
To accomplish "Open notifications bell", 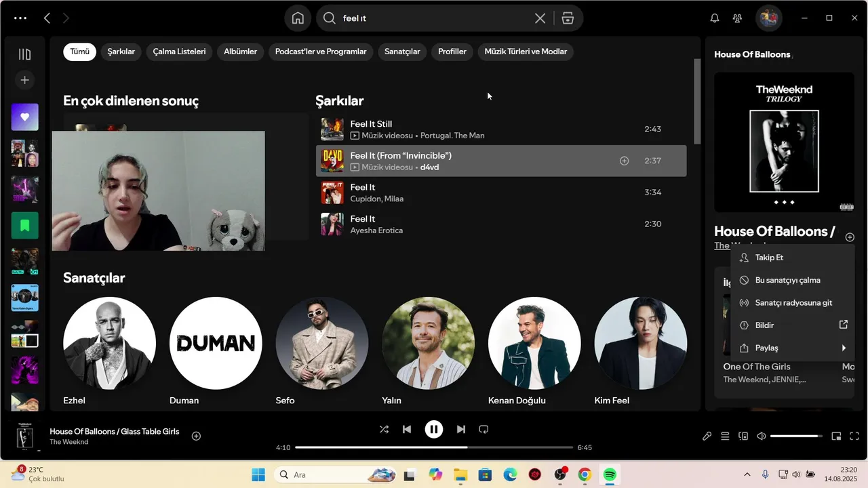I will 715,18.
